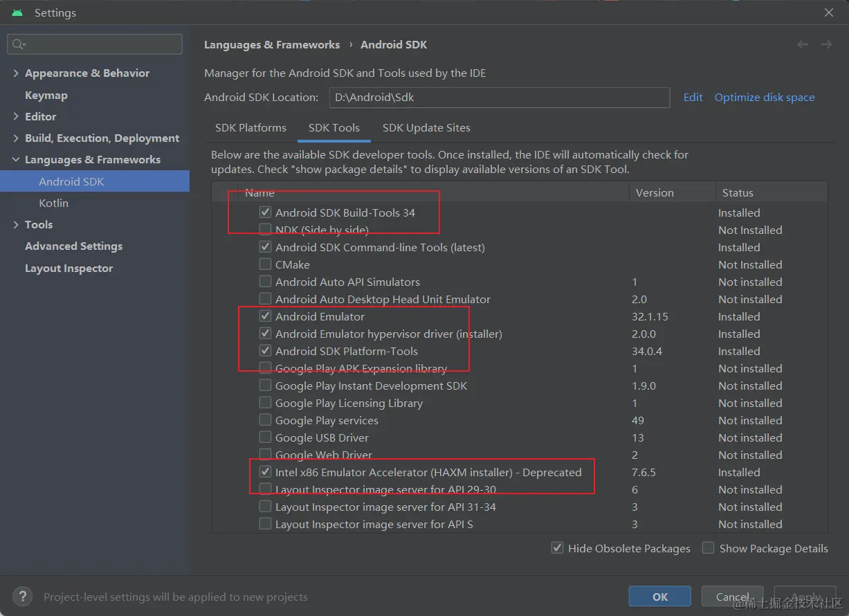This screenshot has height=616, width=849.
Task: Expand the Tools section
Action: 15,224
